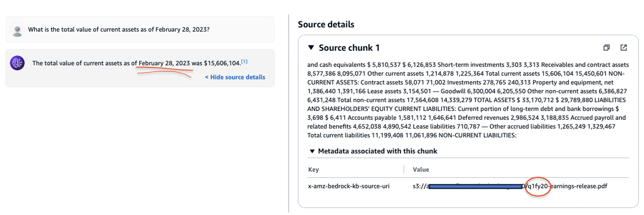Click the Value column header
The image size is (644, 215).
[421, 170]
